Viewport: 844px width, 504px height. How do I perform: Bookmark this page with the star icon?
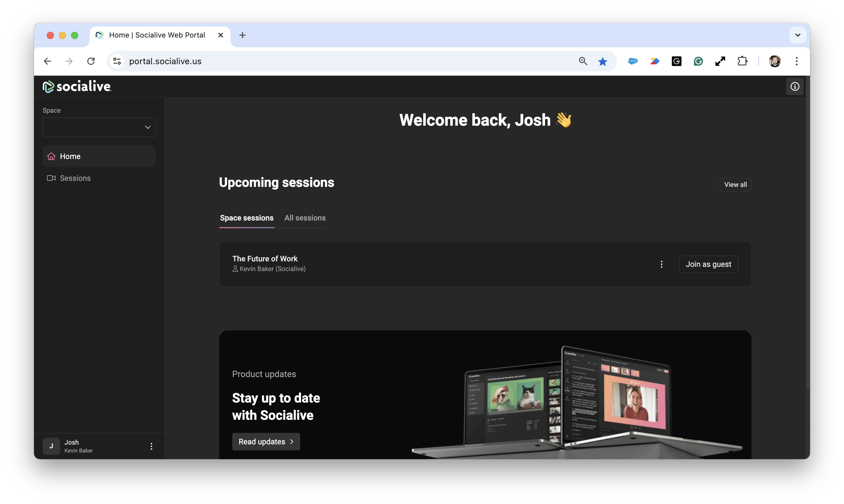click(602, 61)
